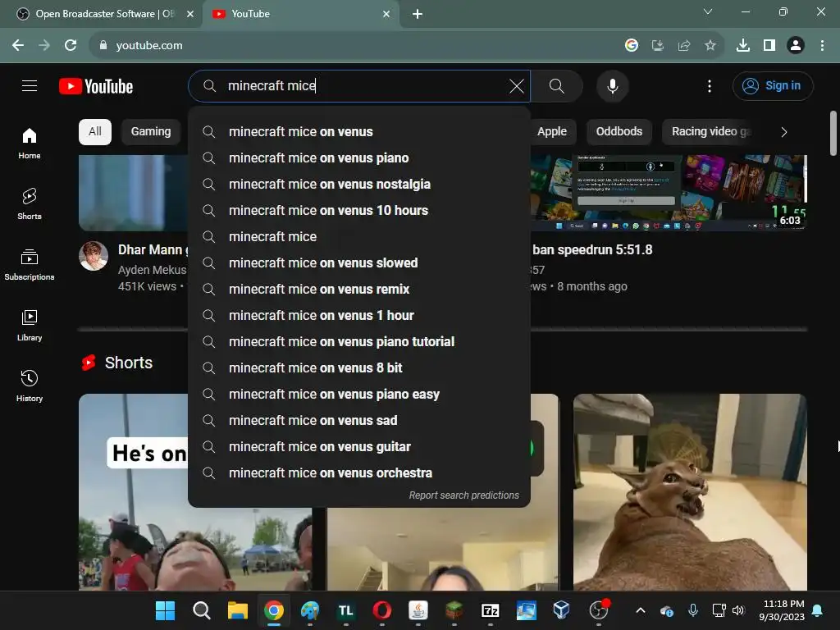Viewport: 840px width, 630px height.
Task: Choose suggestion "minecraft mice on venus guitar"
Action: coord(359,447)
